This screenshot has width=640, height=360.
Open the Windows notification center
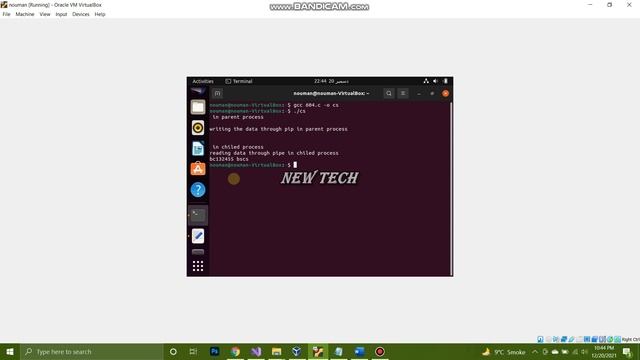pos(627,352)
